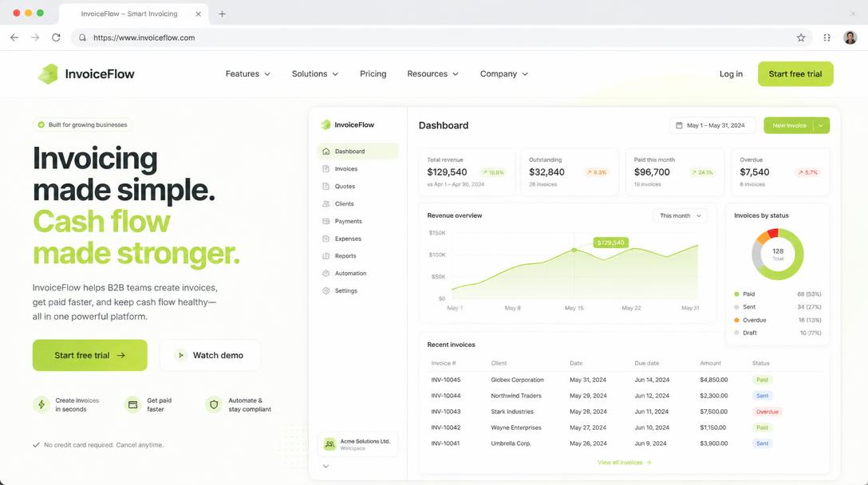Click the Payments card icon in sidebar
This screenshot has height=485, width=868.
pos(325,221)
